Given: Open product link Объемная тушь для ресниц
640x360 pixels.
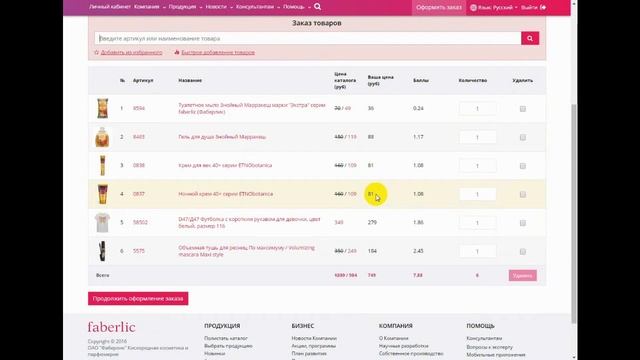Looking at the screenshot, I should [x=247, y=251].
